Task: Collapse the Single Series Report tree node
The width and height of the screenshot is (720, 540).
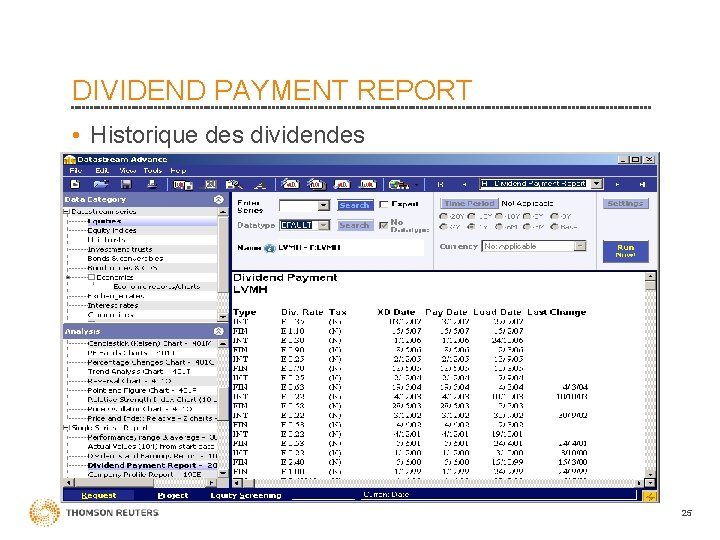Action: 66,428
